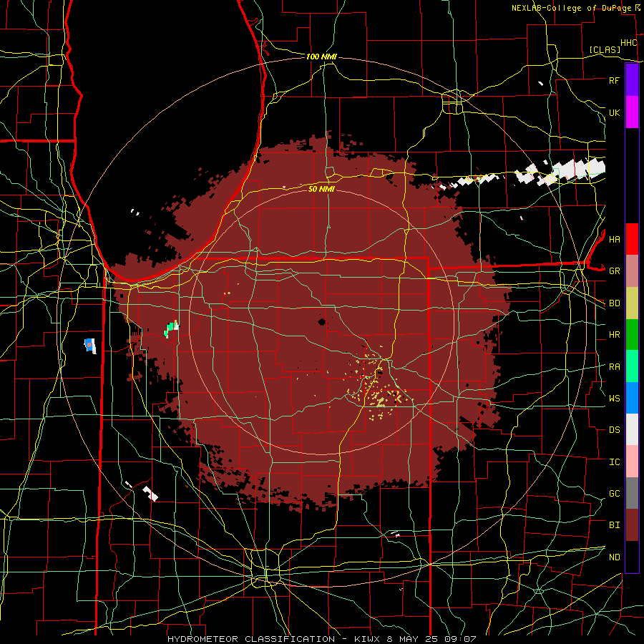This screenshot has height=644, width=644.
Task: Pick the dark green HR legend swatch
Action: 632,335
